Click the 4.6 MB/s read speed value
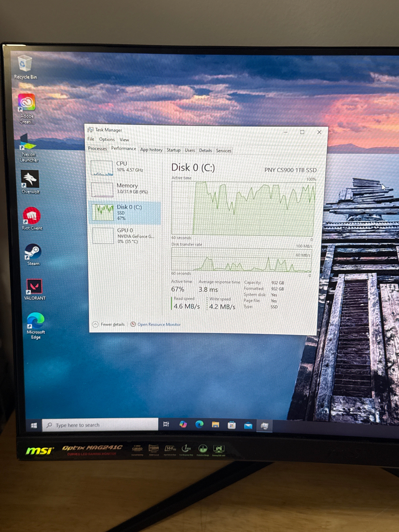 (x=187, y=306)
